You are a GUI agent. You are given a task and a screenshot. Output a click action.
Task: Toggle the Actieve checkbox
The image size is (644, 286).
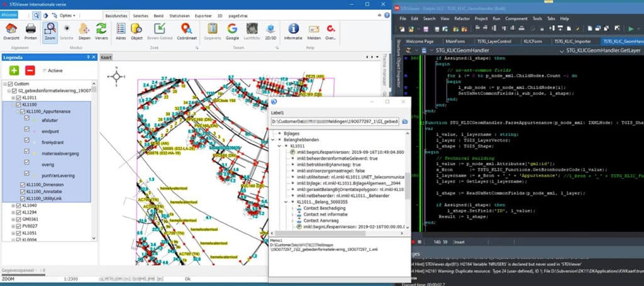(45, 70)
